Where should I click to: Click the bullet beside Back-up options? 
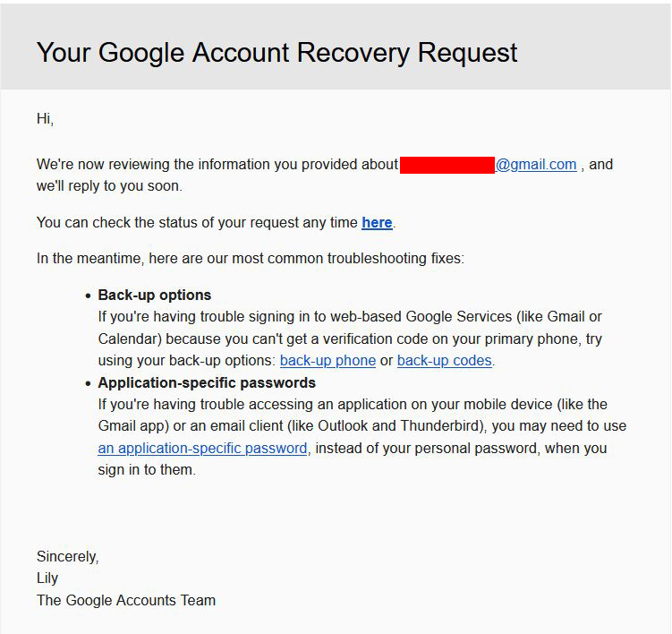(x=89, y=296)
